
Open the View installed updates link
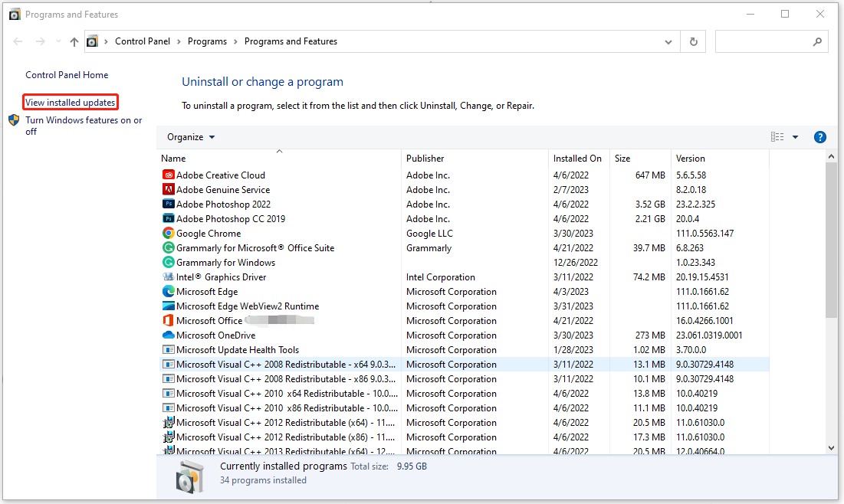pos(71,103)
